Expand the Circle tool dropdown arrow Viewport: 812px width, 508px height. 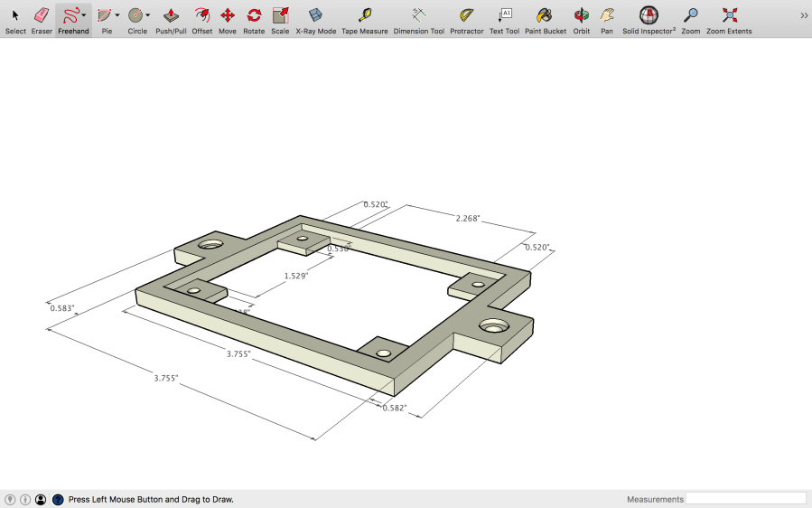click(148, 15)
